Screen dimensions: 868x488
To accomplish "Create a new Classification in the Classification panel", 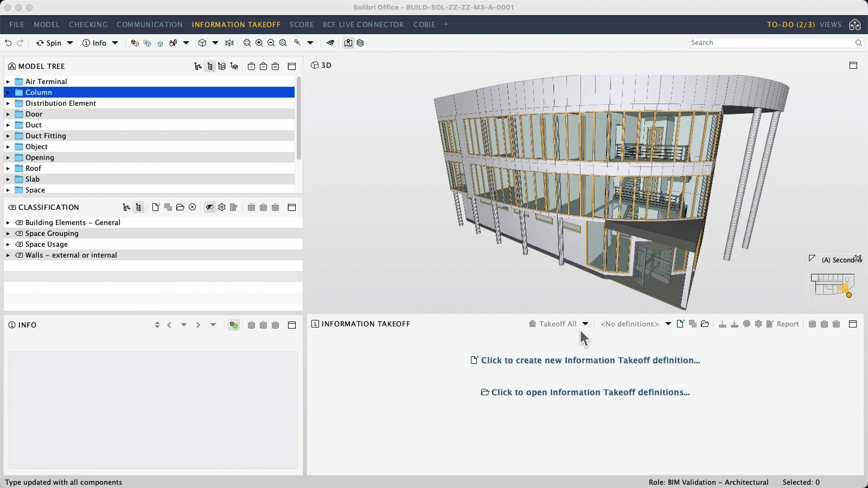I will pyautogui.click(x=156, y=207).
